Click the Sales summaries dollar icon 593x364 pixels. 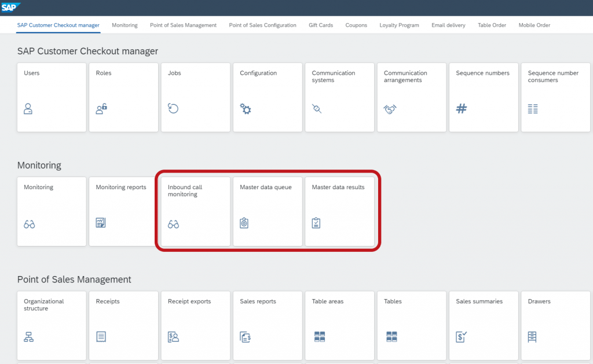click(x=462, y=337)
